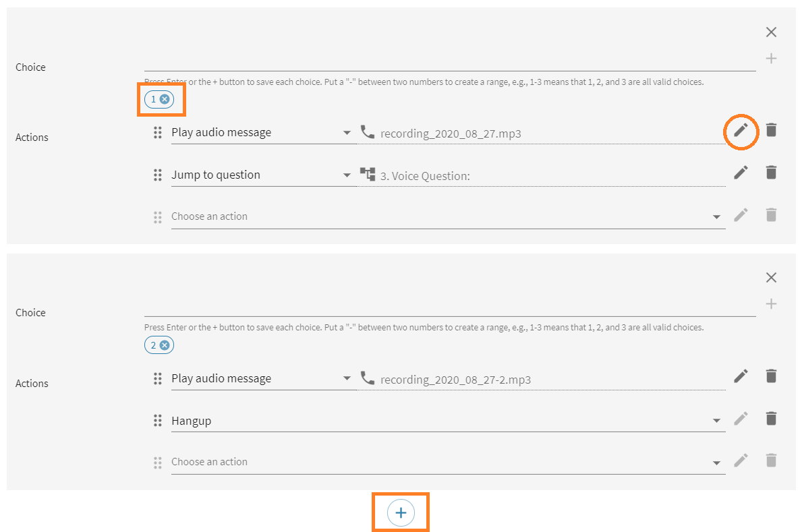Delete the Jump to question action
This screenshot has width=800, height=532.
click(771, 173)
